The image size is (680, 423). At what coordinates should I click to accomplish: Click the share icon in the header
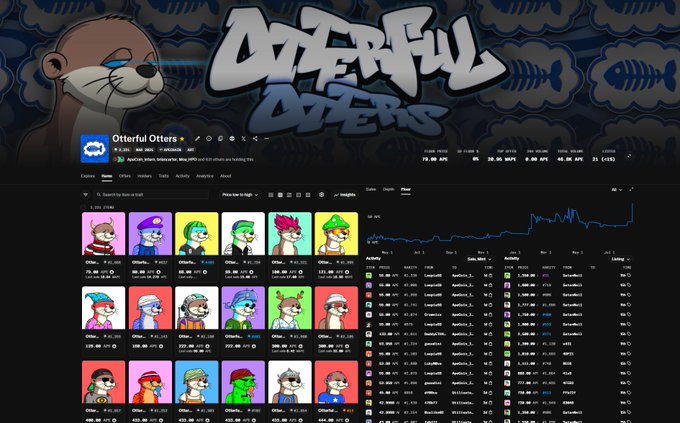point(255,139)
